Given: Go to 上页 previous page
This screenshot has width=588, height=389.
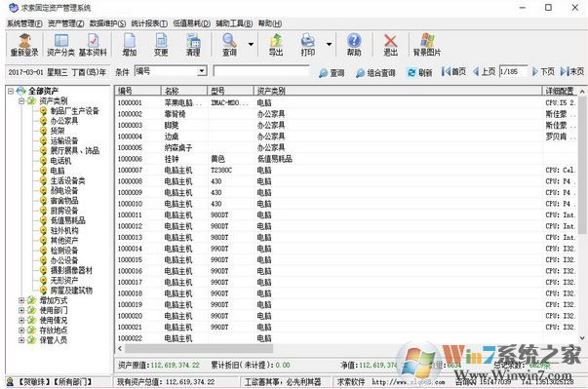Looking at the screenshot, I should (485, 71).
